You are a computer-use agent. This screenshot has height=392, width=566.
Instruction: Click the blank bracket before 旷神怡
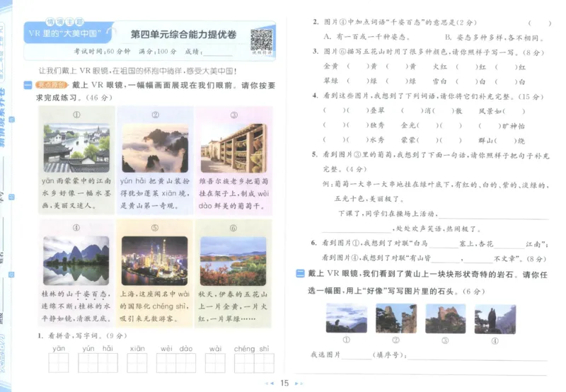(490, 126)
